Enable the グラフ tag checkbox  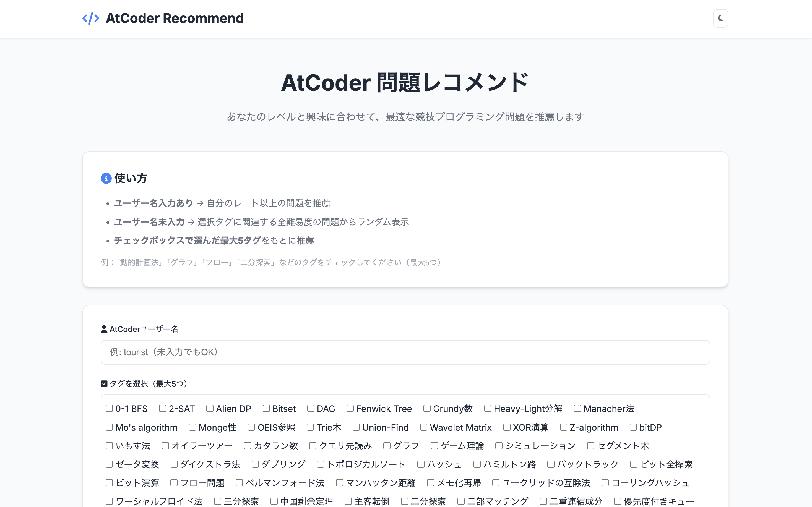click(x=387, y=446)
